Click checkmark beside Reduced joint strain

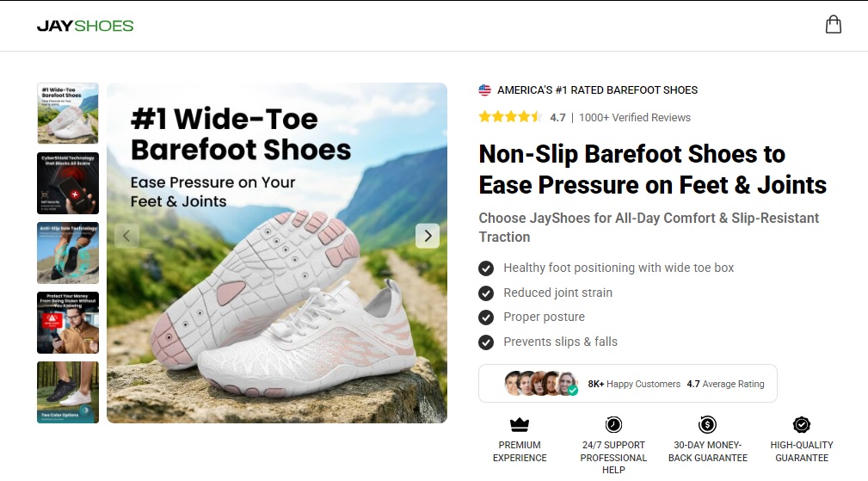(486, 293)
